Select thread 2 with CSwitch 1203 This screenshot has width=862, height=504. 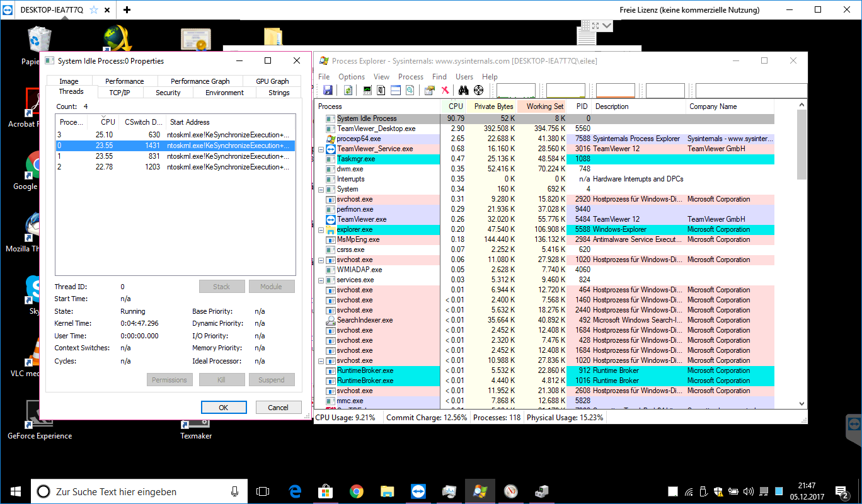(x=175, y=167)
